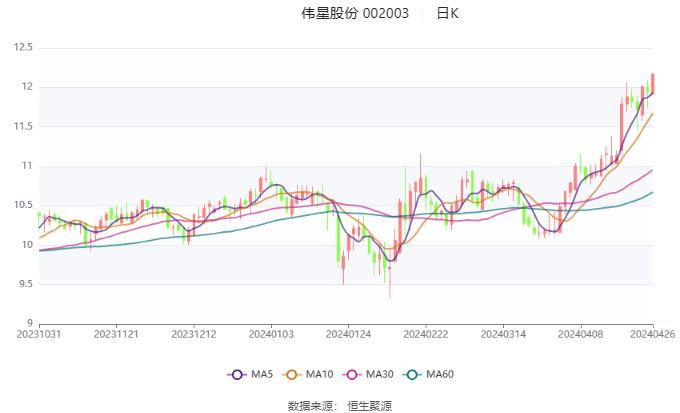
Task: Click the 20240103 date axis label
Action: (271, 334)
